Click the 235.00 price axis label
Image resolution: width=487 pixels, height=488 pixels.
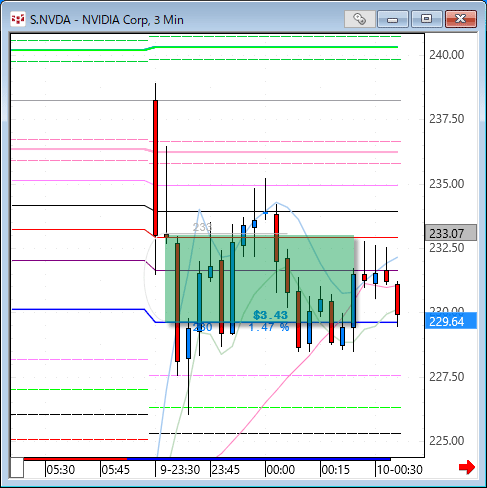tap(446, 184)
